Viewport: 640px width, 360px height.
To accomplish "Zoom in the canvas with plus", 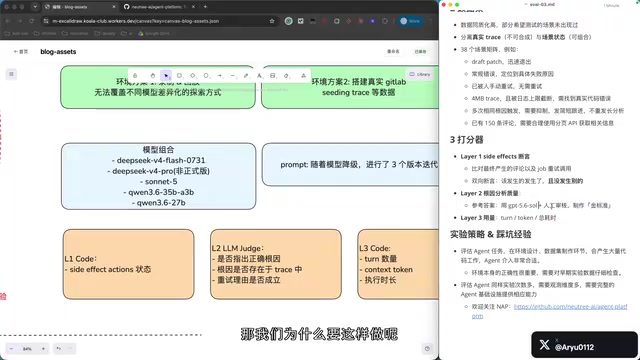I will tap(43, 349).
